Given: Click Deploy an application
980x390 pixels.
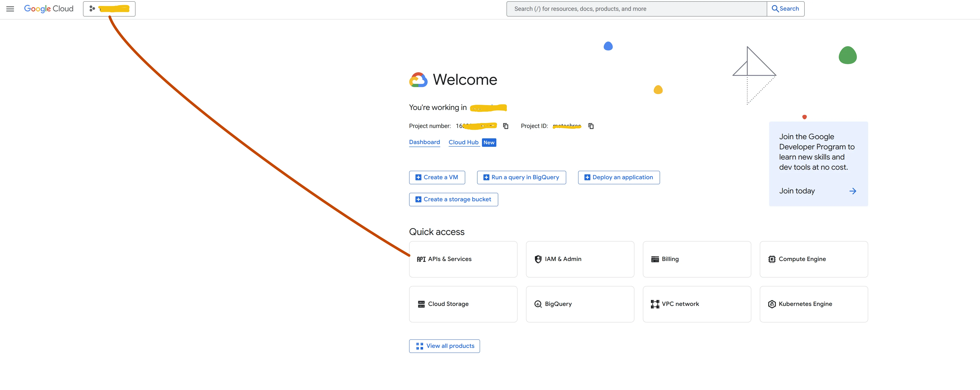Looking at the screenshot, I should [x=619, y=177].
